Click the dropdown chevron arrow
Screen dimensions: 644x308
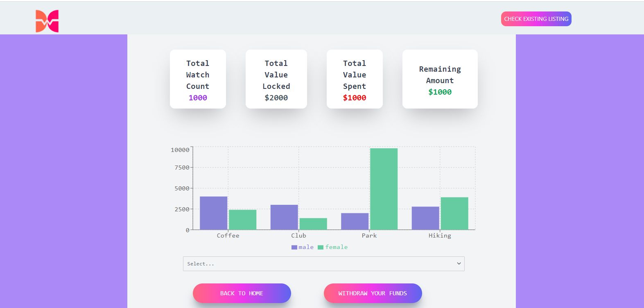point(459,264)
